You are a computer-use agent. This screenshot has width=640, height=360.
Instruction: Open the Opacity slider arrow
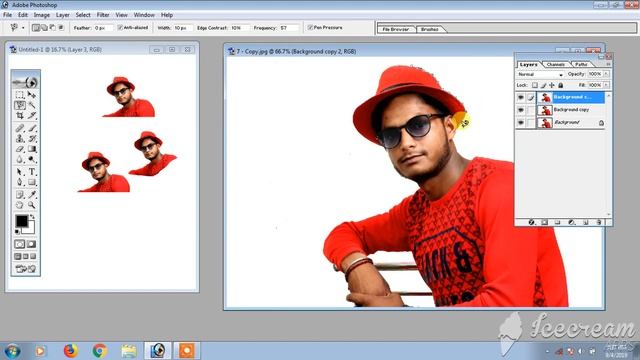click(607, 74)
